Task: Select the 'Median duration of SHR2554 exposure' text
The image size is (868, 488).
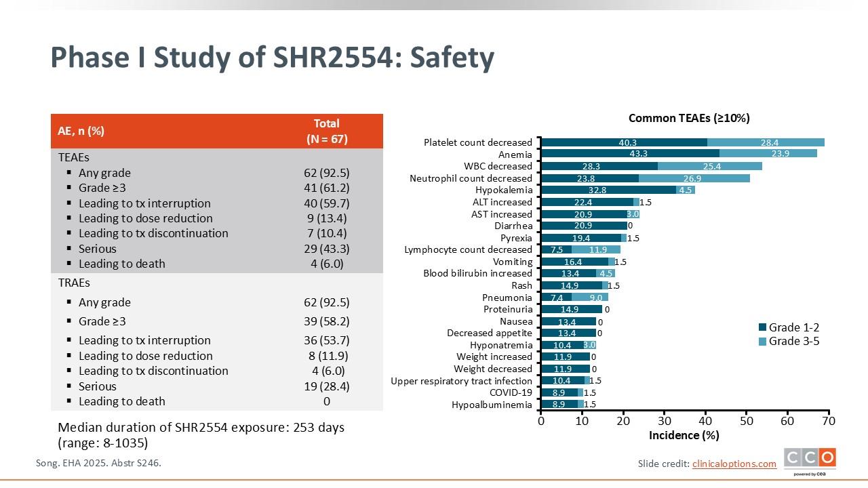Action: point(201,428)
